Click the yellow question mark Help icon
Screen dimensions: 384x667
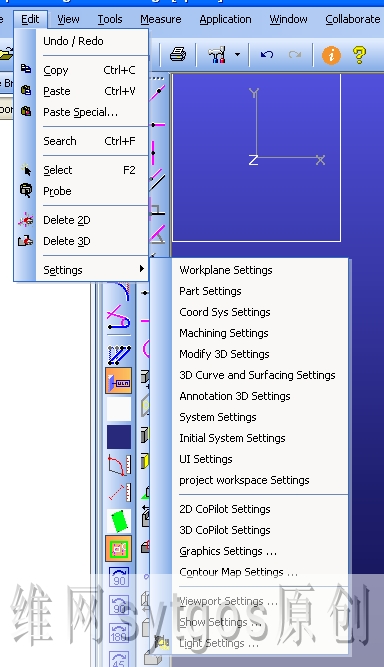[x=359, y=55]
